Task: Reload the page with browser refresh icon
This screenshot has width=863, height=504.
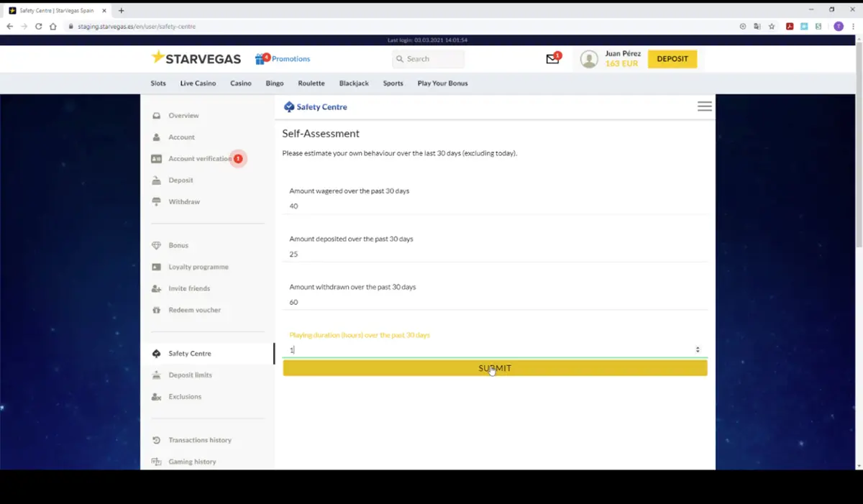Action: (x=38, y=27)
